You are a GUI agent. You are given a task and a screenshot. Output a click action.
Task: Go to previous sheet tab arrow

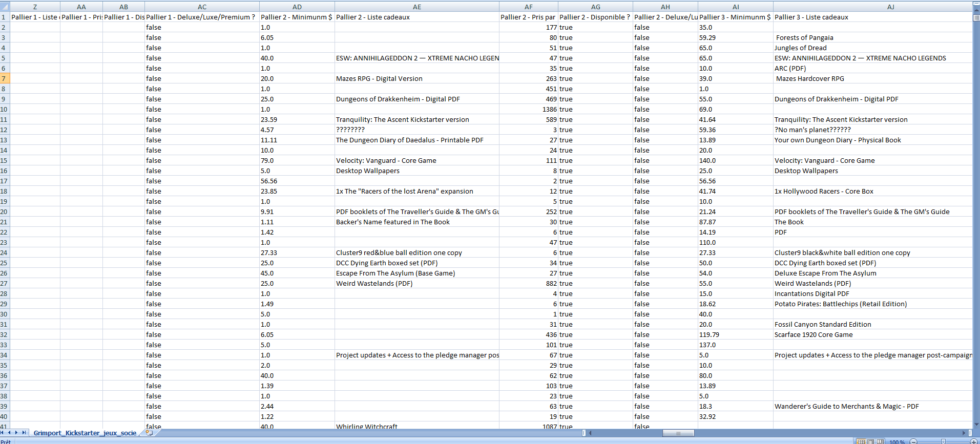click(9, 433)
